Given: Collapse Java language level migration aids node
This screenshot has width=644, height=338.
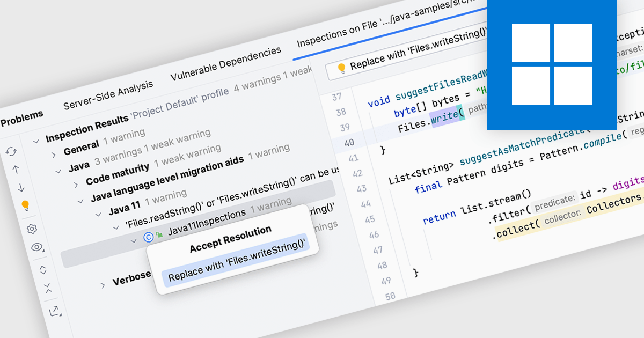Looking at the screenshot, I should pyautogui.click(x=80, y=202).
